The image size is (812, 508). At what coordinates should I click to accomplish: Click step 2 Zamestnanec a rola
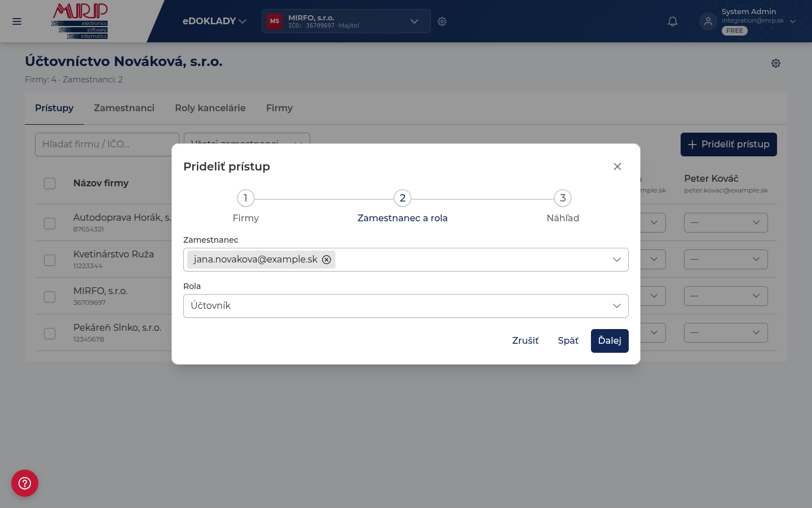tap(403, 207)
